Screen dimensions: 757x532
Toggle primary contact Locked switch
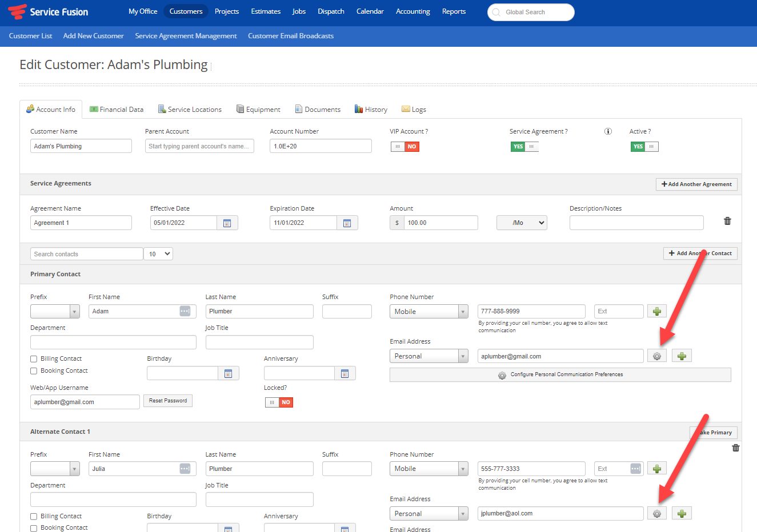click(x=279, y=402)
